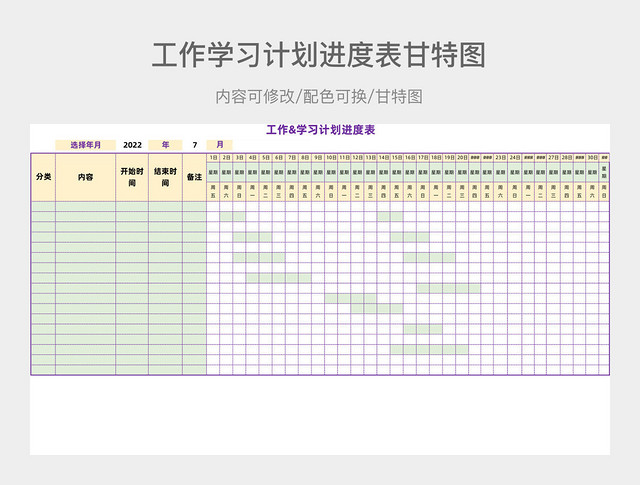This screenshot has height=485, width=640.
Task: Click the 结束时间 column header
Action: pos(165,177)
